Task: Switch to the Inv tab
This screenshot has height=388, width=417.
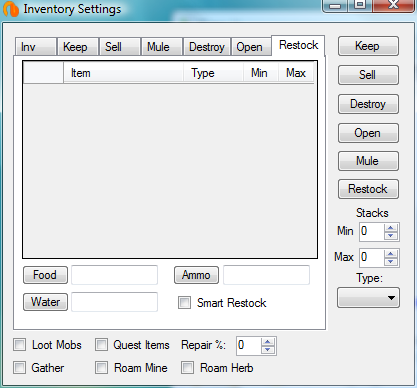Action: (x=36, y=47)
